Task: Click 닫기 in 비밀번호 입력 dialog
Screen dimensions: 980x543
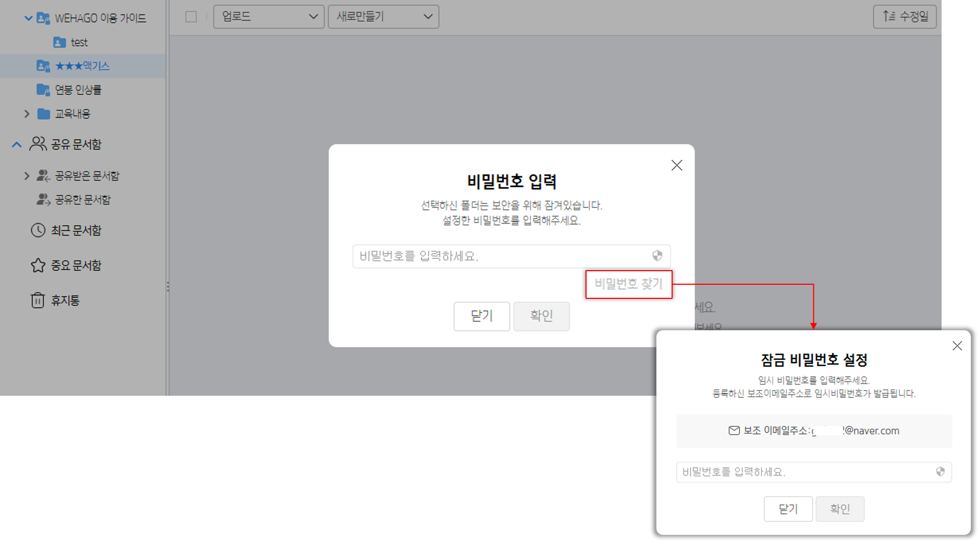Action: 481,316
